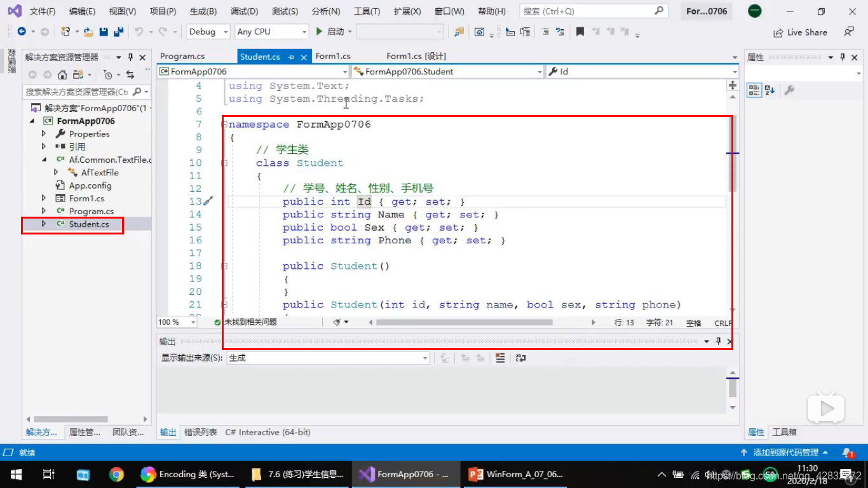Switch to Form1.cs editor tab
868x488 pixels.
333,57
